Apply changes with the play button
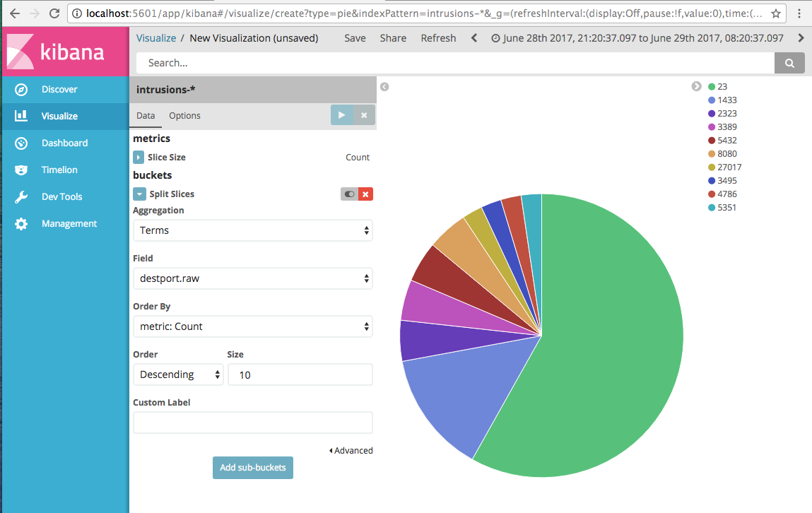The width and height of the screenshot is (812, 513). tap(342, 115)
